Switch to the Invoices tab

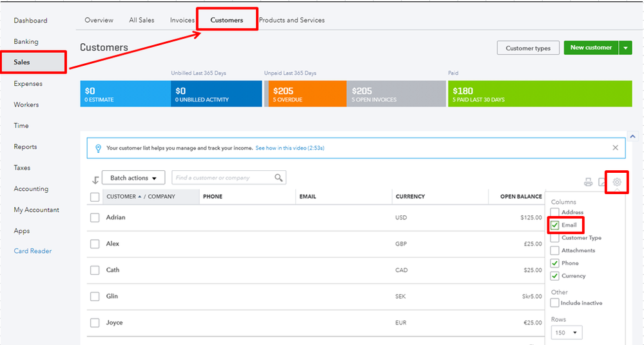tap(182, 20)
